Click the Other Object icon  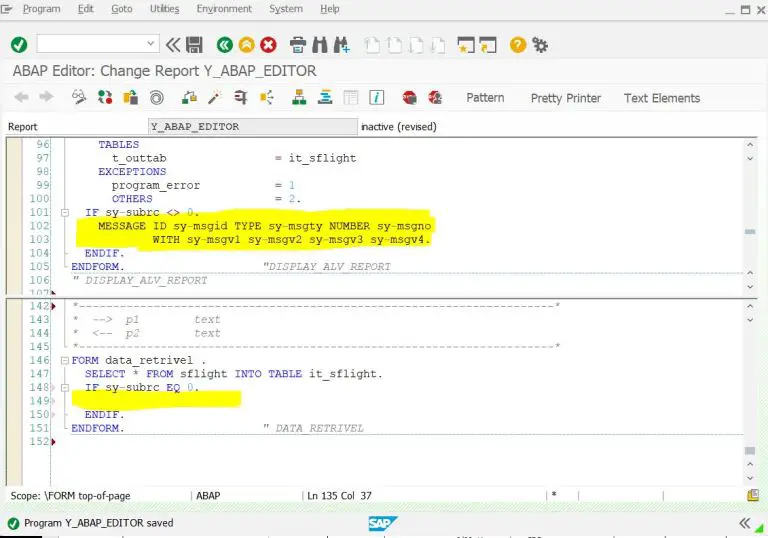tap(130, 97)
